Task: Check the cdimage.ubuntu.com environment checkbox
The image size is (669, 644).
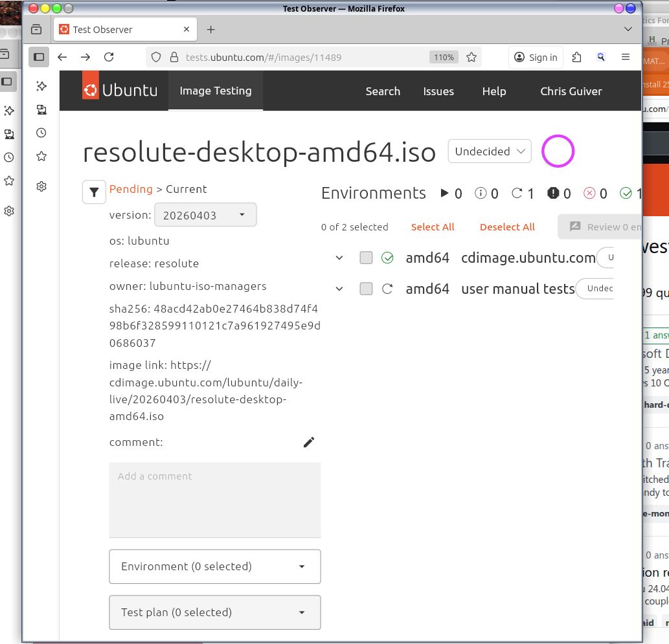Action: tap(366, 258)
